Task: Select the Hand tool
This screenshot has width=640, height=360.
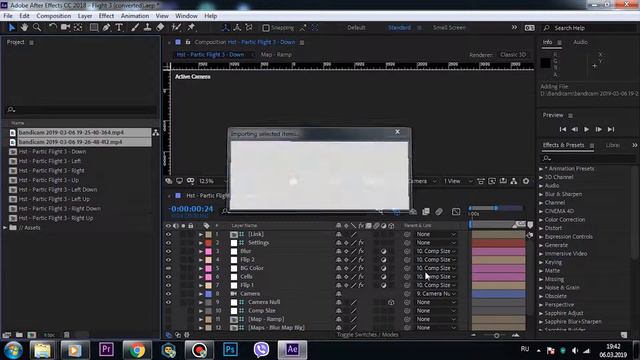Action: pos(24,27)
